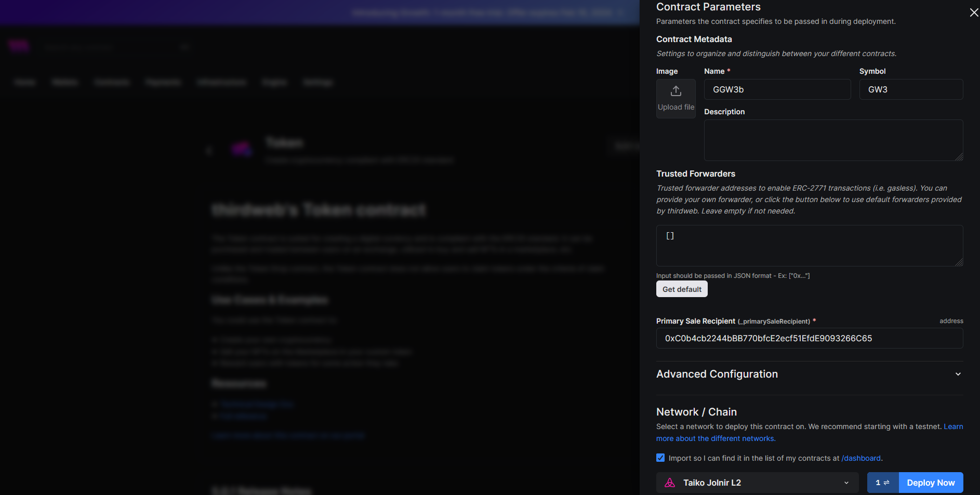Image resolution: width=980 pixels, height=495 pixels.
Task: Click the Get default button
Action: tap(682, 289)
